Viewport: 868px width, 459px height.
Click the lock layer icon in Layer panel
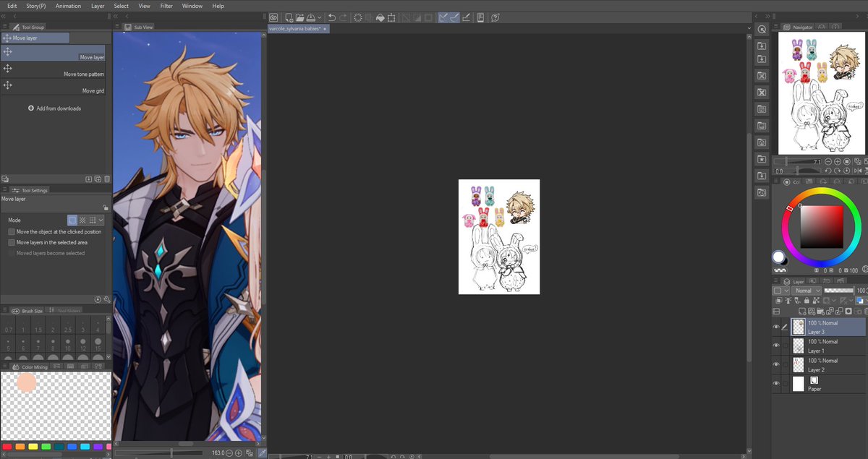pos(807,300)
